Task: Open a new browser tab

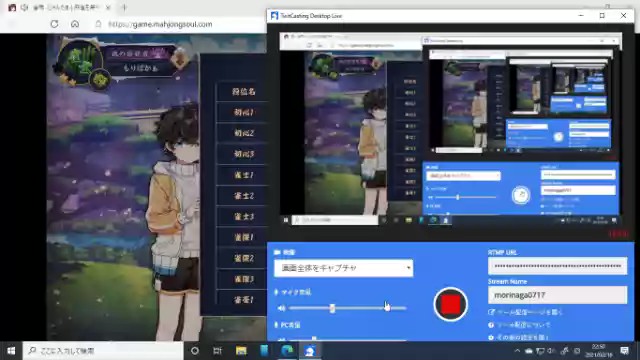Action: click(124, 7)
